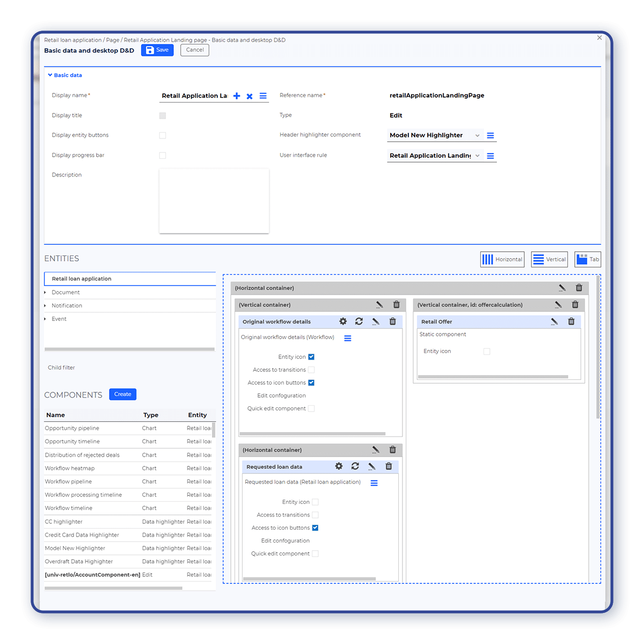
Task: Tick Access to transitions under Requested loan data
Action: [x=315, y=515]
